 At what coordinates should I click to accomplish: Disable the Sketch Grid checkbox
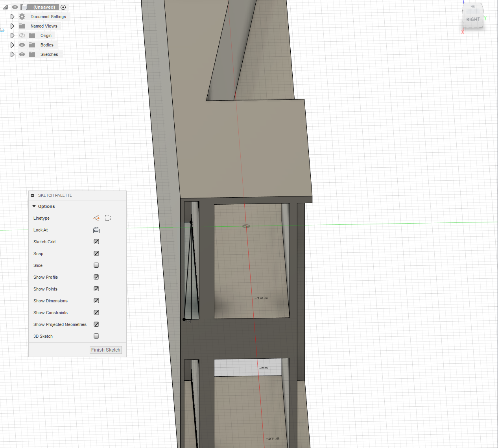[x=96, y=242]
